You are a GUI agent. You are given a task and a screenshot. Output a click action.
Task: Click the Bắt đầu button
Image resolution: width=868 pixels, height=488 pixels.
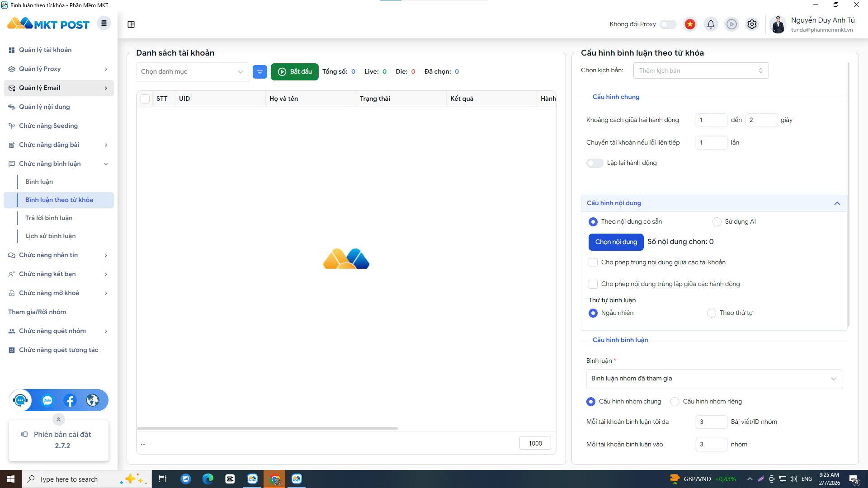(294, 71)
